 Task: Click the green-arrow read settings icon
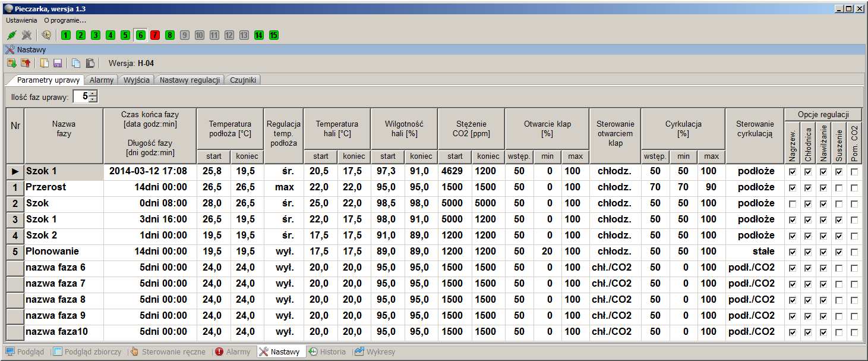click(x=11, y=63)
